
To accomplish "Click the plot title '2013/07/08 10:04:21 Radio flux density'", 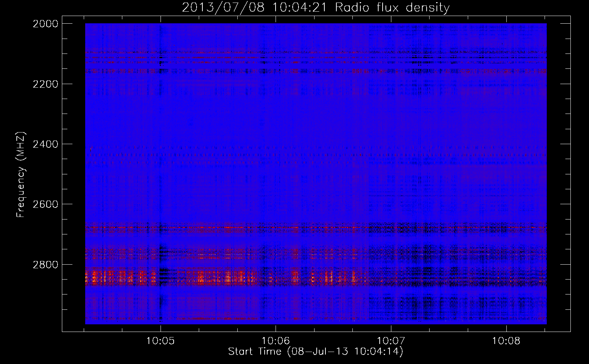I will (x=316, y=7).
